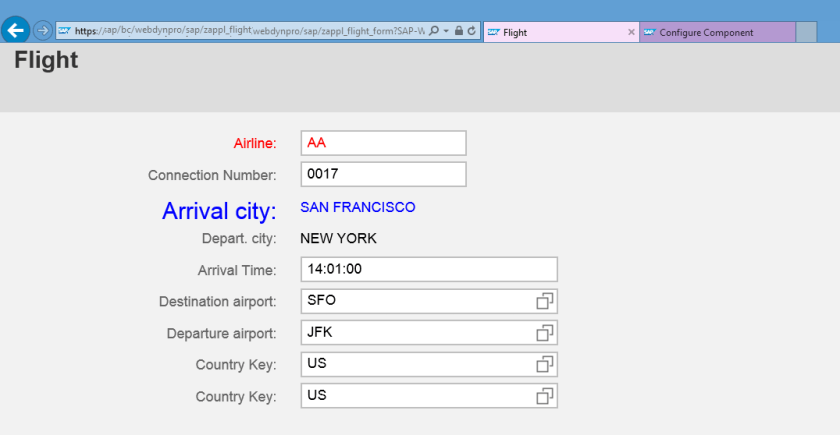Click the security lock icon

459,31
